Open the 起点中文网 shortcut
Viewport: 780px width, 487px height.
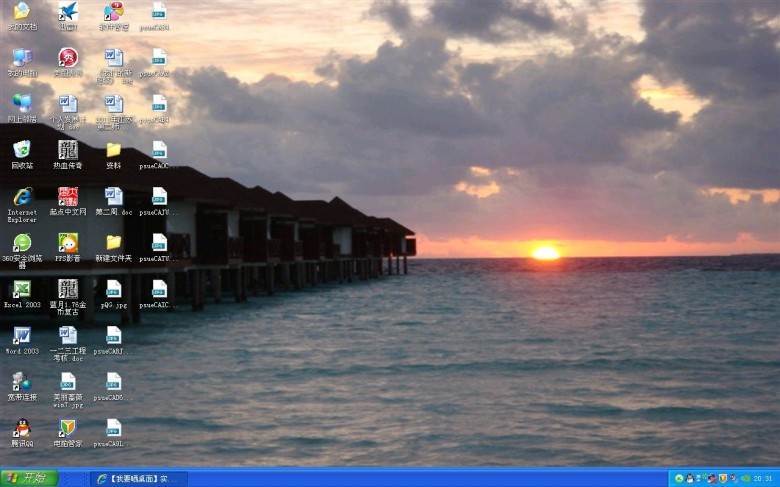tap(67, 197)
